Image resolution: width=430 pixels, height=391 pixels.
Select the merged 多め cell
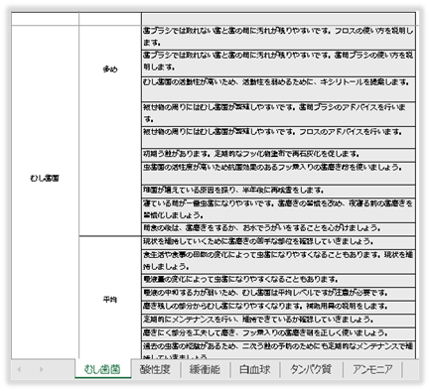(x=110, y=131)
